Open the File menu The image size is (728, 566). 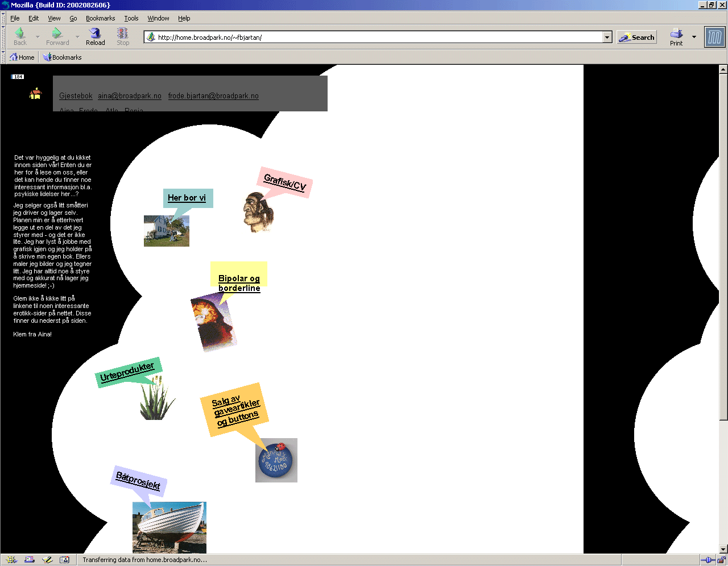(15, 18)
